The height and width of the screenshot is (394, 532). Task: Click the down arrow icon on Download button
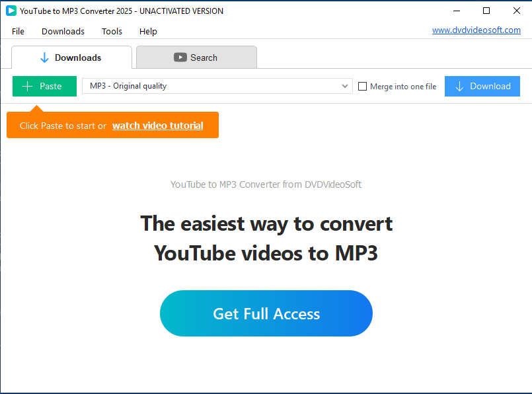click(x=459, y=86)
